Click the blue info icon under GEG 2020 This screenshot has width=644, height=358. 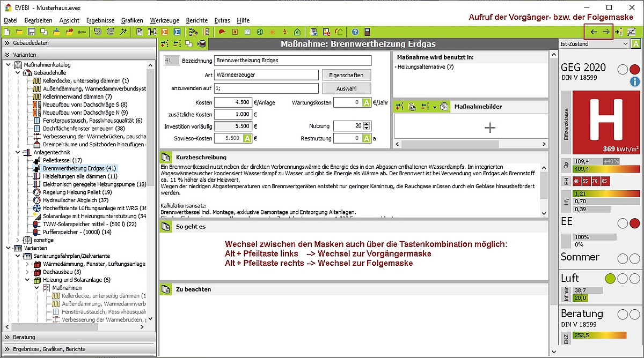(x=635, y=81)
